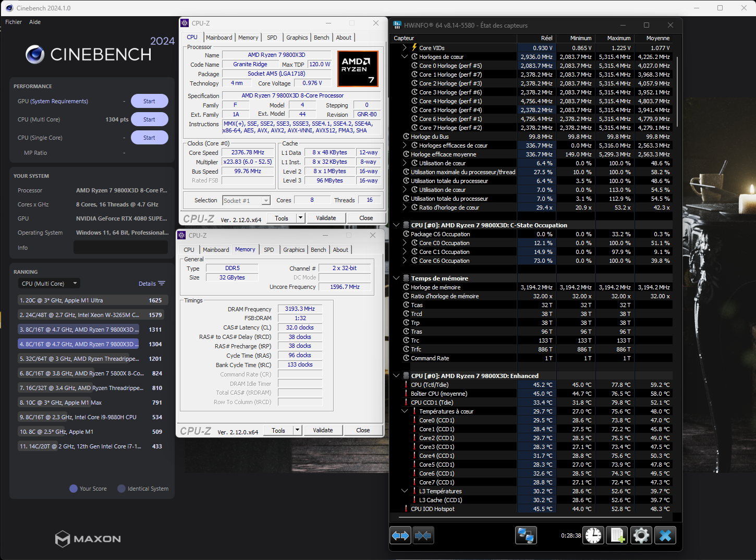Click the Info text field in Your System
The height and width of the screenshot is (560, 756).
click(x=120, y=248)
